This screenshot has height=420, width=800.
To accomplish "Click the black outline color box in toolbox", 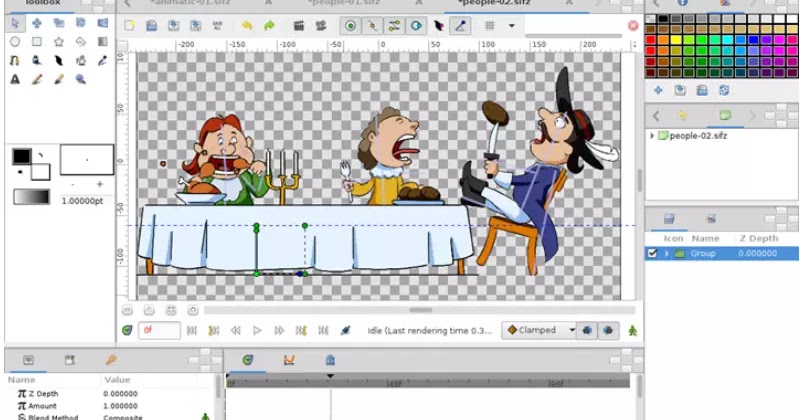I will pyautogui.click(x=21, y=156).
